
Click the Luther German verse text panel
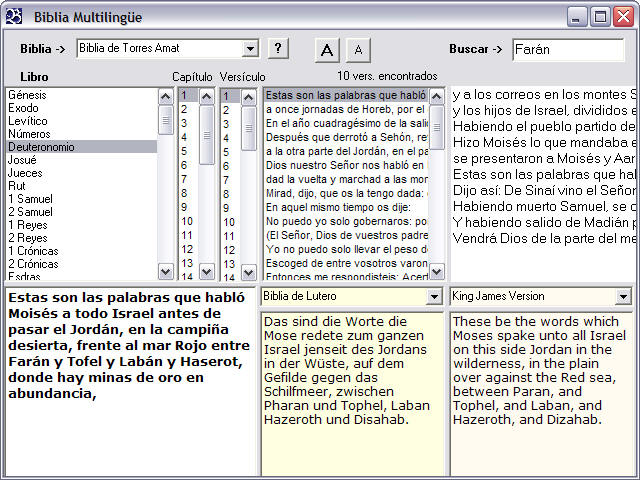tap(352, 394)
